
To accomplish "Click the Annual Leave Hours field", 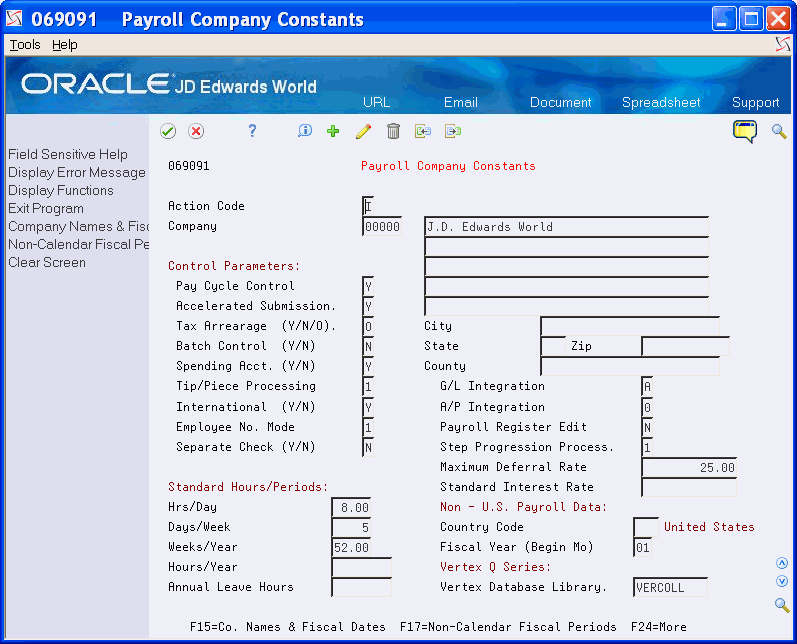I will [361, 587].
